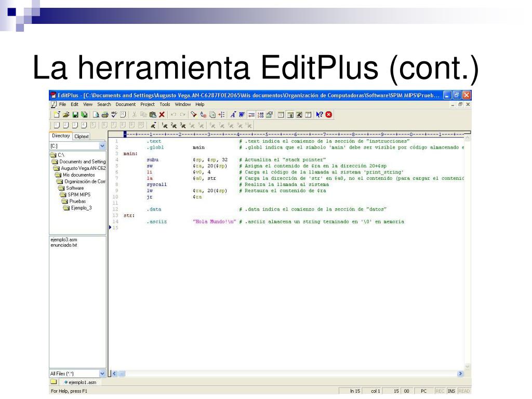Click the Save All icon
This screenshot has width=532, height=399.
[84, 115]
